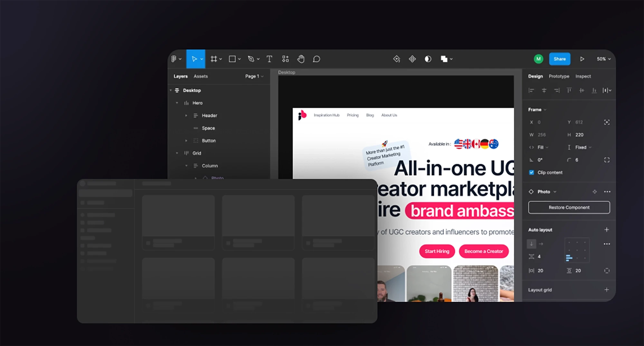The width and height of the screenshot is (644, 346).
Task: Collapse the Hero layer
Action: [x=177, y=103]
